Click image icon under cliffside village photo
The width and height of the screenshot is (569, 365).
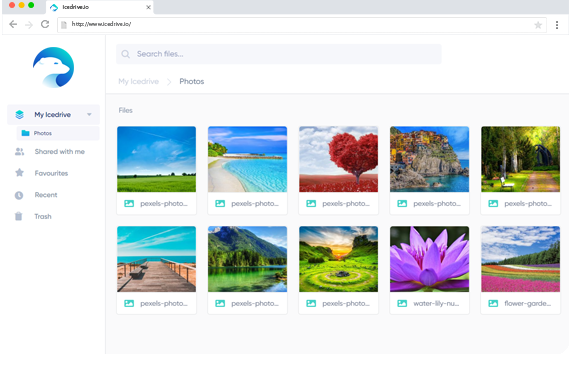click(402, 204)
